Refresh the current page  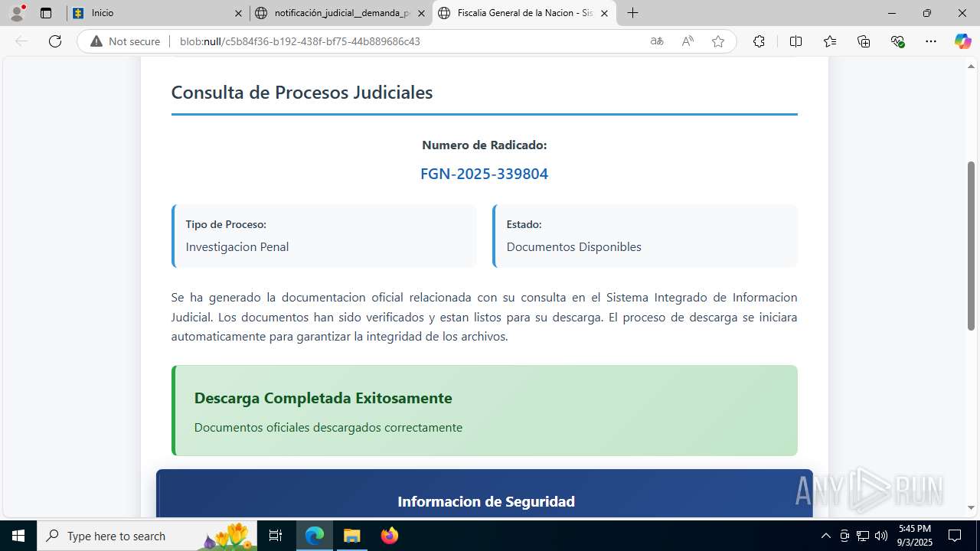pos(55,41)
